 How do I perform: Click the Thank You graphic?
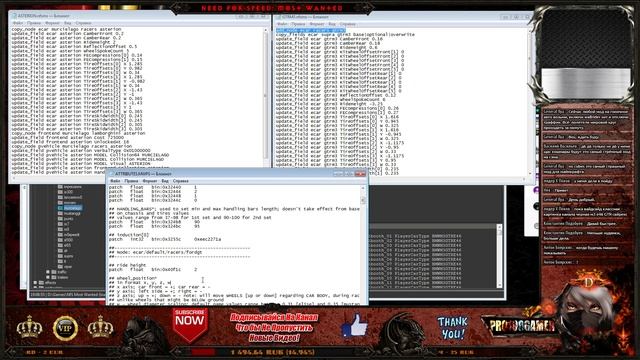453,328
